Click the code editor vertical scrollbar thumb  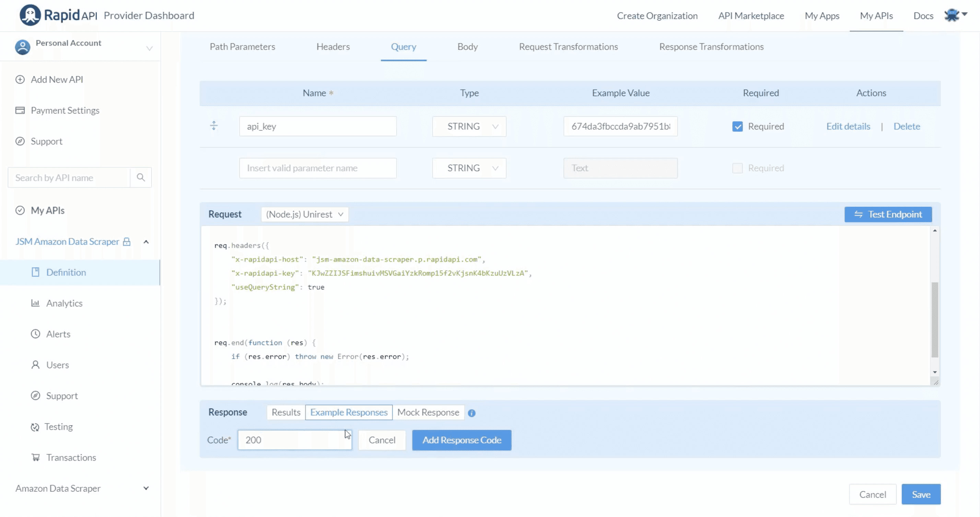tap(935, 319)
